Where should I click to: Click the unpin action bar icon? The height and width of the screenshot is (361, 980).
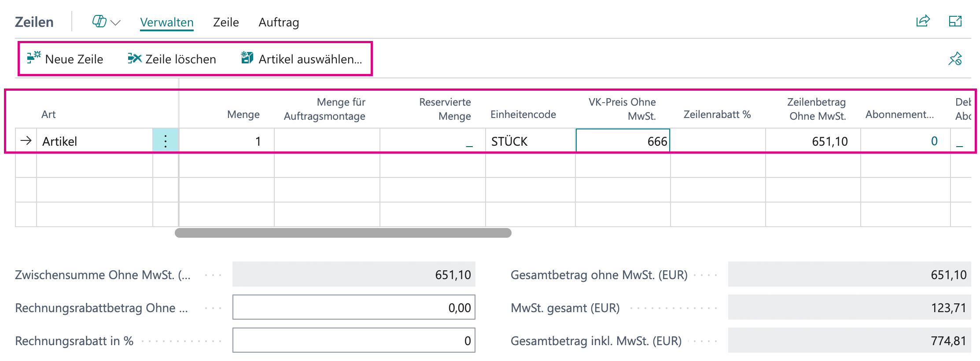click(x=955, y=59)
